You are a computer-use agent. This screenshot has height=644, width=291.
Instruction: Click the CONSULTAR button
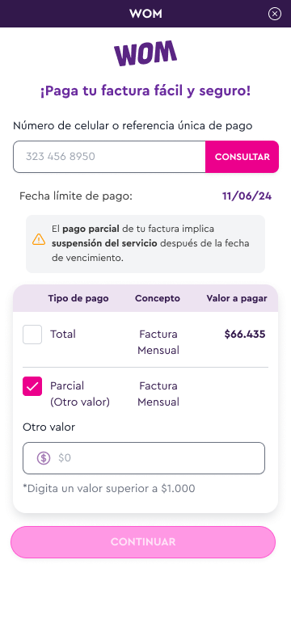242,157
